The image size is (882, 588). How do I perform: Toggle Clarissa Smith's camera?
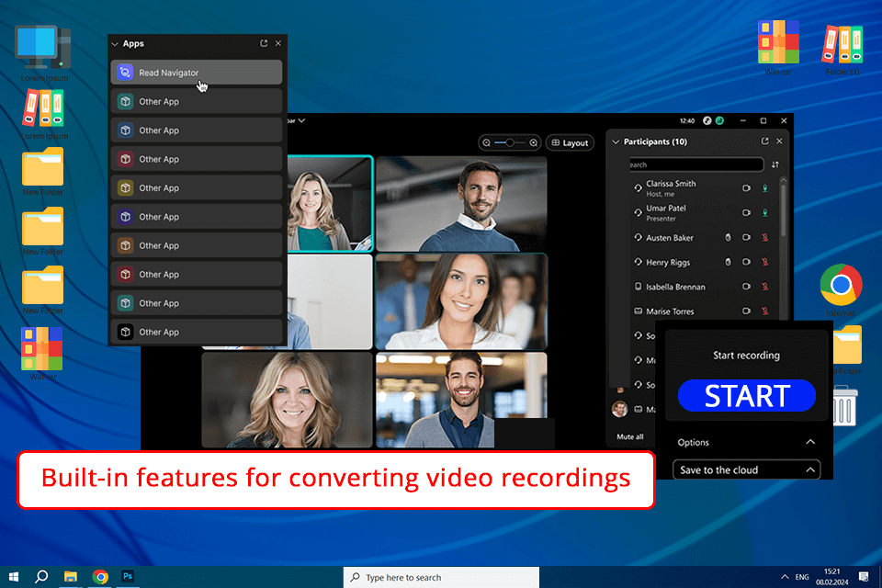746,188
